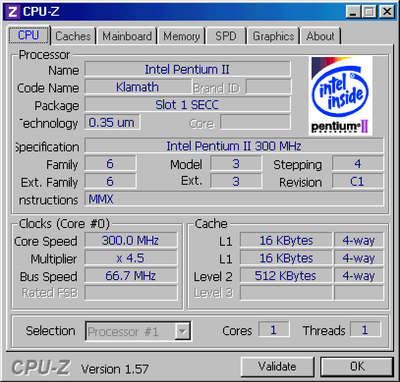Click the OK button

coord(357,367)
